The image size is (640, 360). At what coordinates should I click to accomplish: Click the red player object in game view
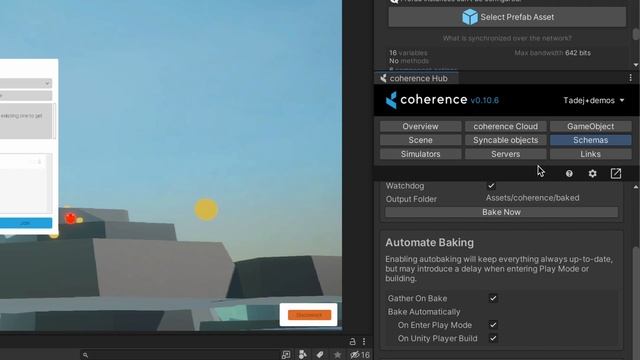[x=71, y=218]
